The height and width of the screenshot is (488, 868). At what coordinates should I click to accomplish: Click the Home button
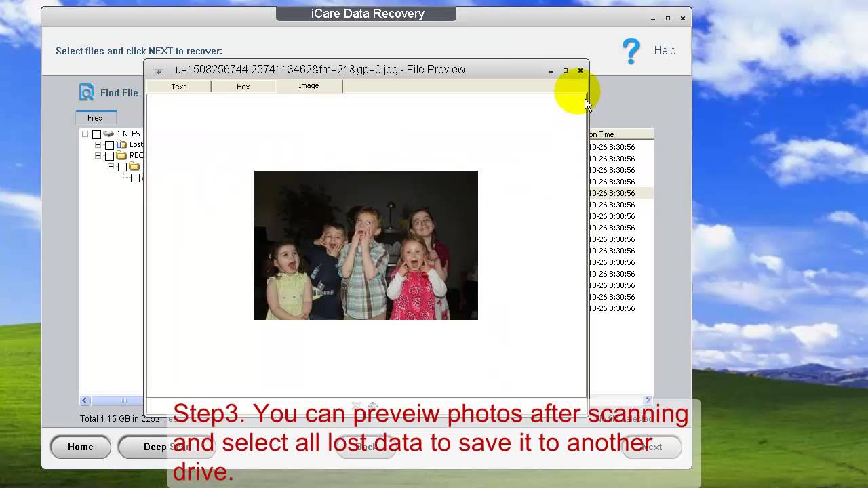(x=80, y=447)
